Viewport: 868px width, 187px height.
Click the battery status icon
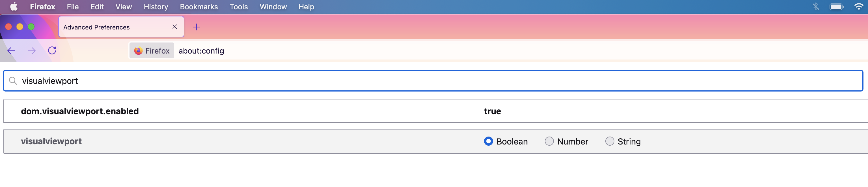coord(836,7)
